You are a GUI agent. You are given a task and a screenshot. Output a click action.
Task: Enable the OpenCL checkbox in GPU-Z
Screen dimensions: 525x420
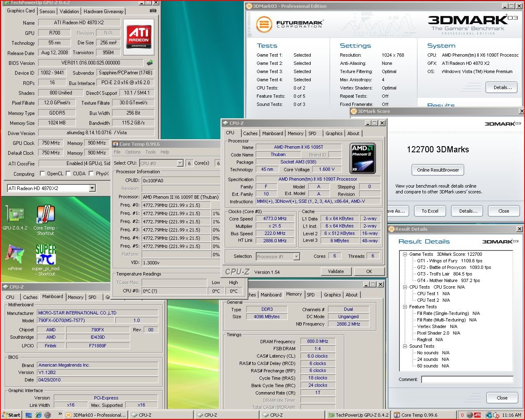42,174
